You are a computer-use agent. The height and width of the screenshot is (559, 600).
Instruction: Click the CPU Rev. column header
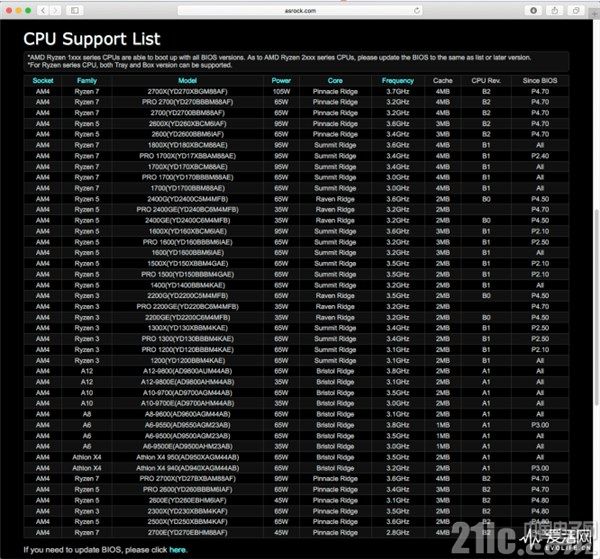point(486,81)
